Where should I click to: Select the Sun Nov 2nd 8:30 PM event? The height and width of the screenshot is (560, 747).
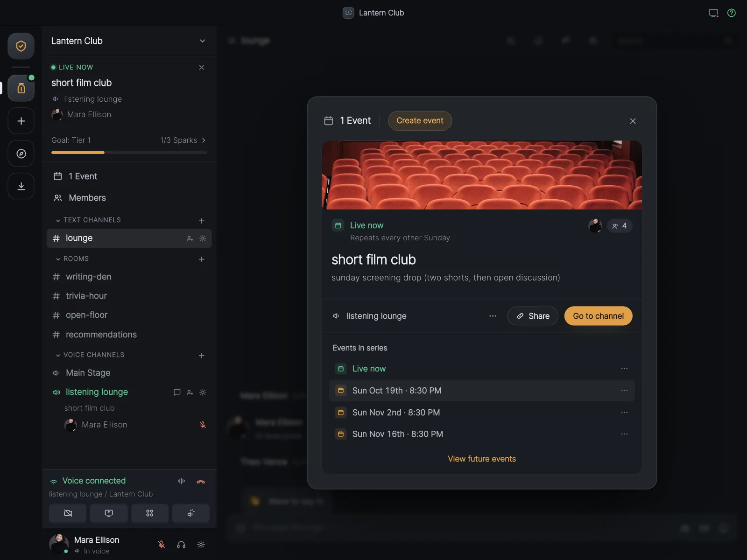click(482, 413)
